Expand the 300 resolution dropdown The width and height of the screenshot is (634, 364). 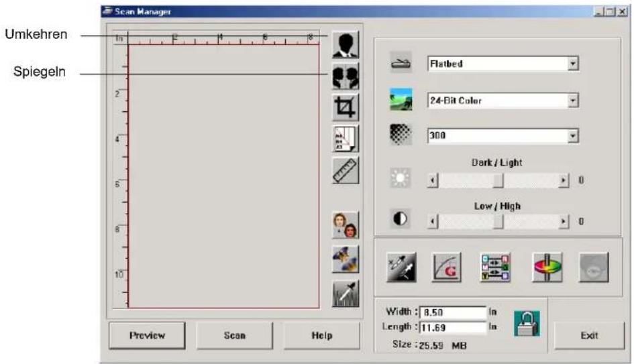(x=572, y=135)
